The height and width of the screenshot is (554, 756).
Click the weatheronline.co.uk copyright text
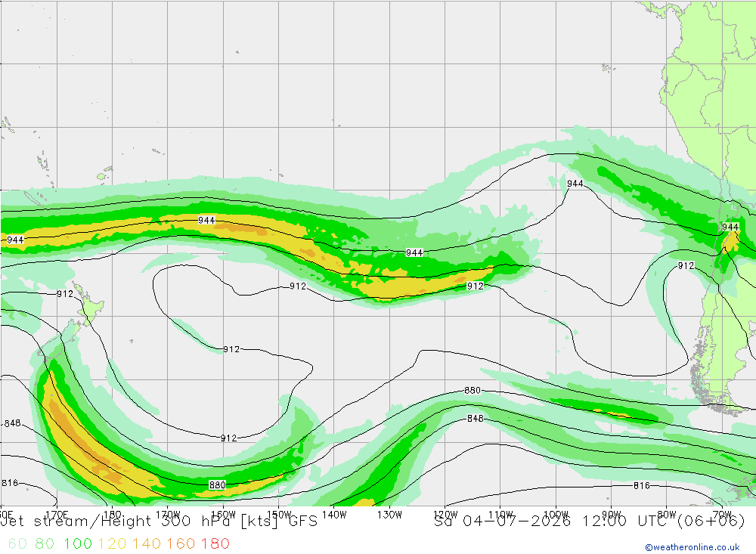point(692,547)
